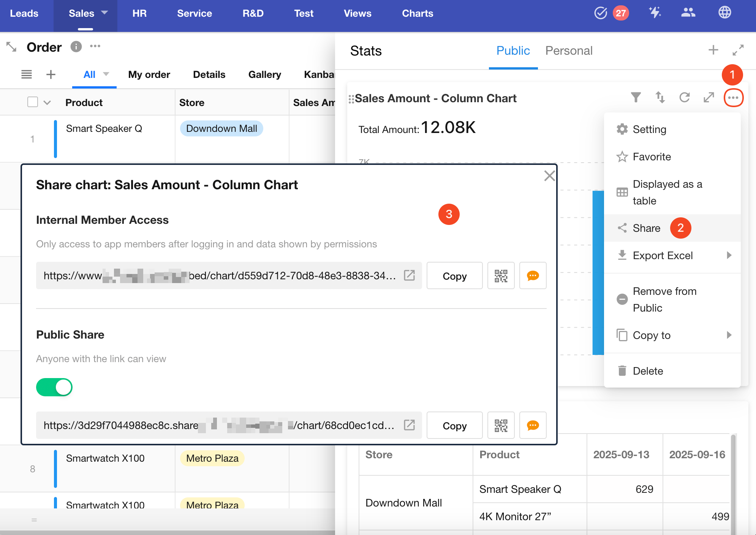Click chat icon beside public share link
This screenshot has height=535, width=756.
click(533, 426)
